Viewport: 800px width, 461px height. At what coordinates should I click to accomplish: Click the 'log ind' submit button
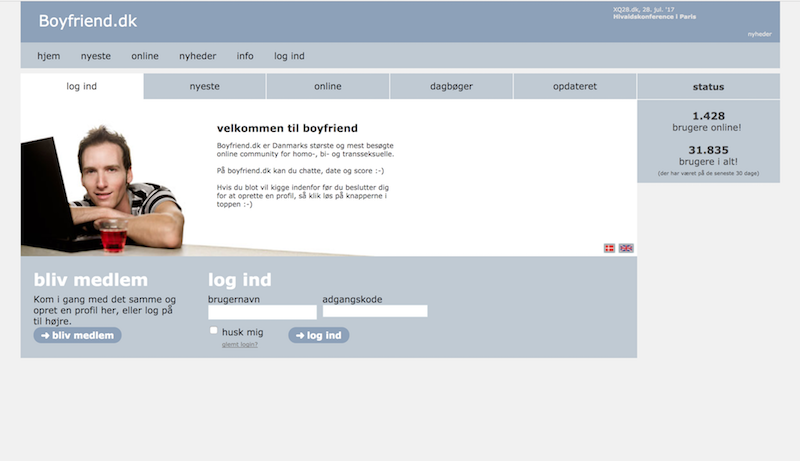pos(319,335)
